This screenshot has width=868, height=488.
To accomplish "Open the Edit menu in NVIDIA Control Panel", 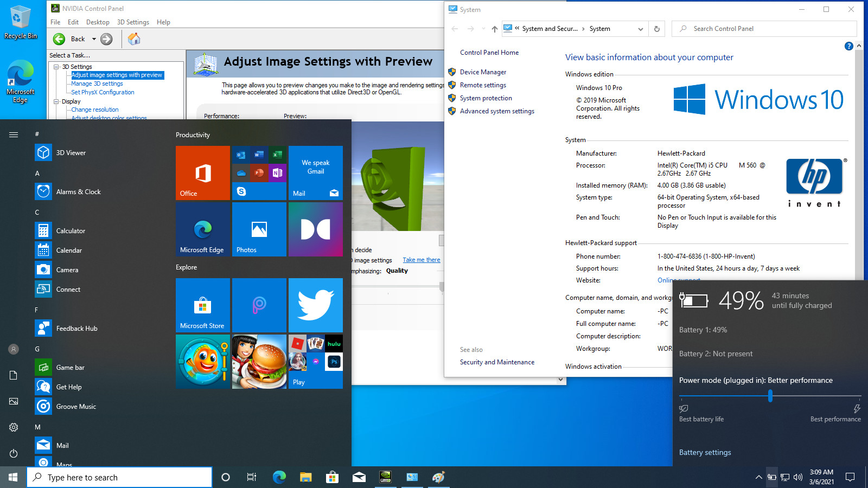I will [x=73, y=22].
